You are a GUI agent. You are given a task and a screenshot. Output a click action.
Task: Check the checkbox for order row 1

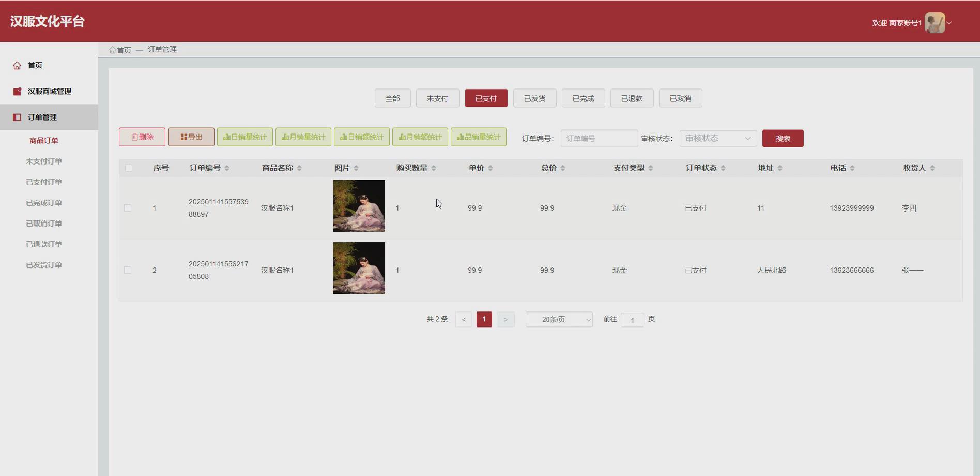tap(128, 207)
